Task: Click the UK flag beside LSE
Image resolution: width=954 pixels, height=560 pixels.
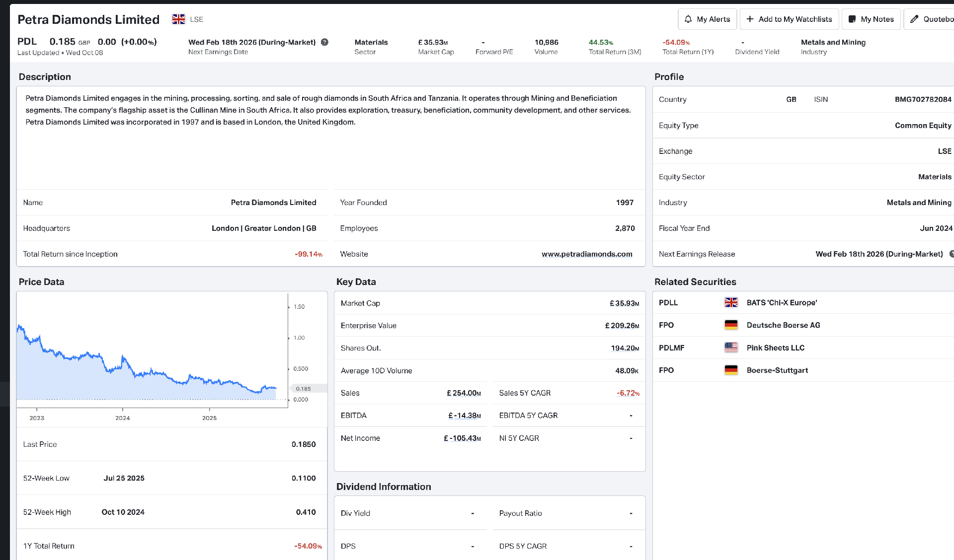Action: (178, 19)
